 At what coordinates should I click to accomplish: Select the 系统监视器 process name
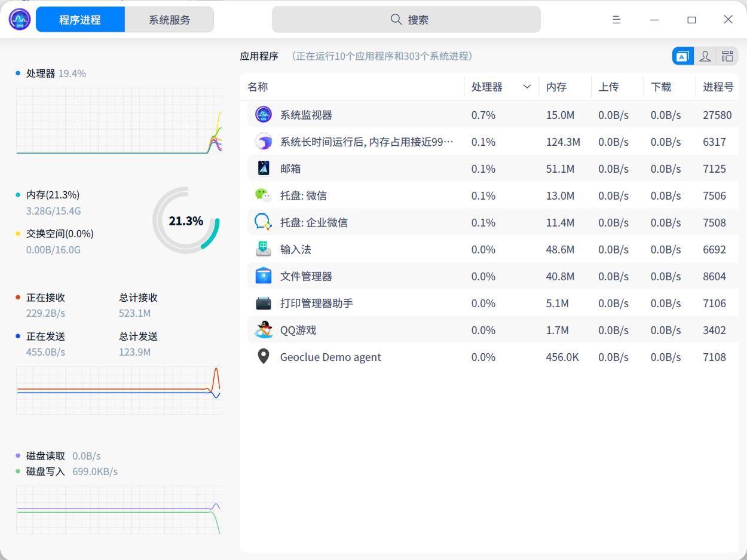point(306,115)
